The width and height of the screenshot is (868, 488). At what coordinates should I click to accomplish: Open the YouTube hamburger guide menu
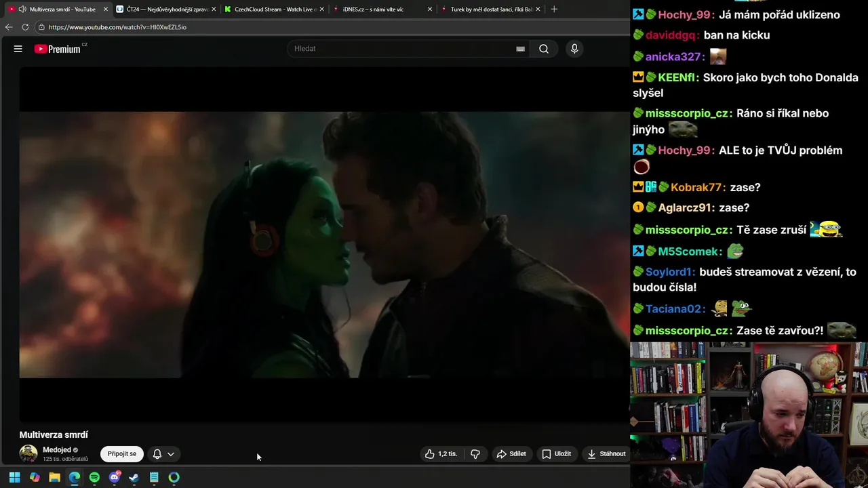click(18, 49)
